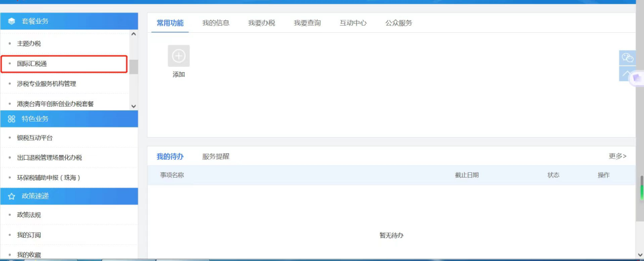644x261 pixels.
Task: Click the 特色业务 grid icon
Action: coord(11,119)
